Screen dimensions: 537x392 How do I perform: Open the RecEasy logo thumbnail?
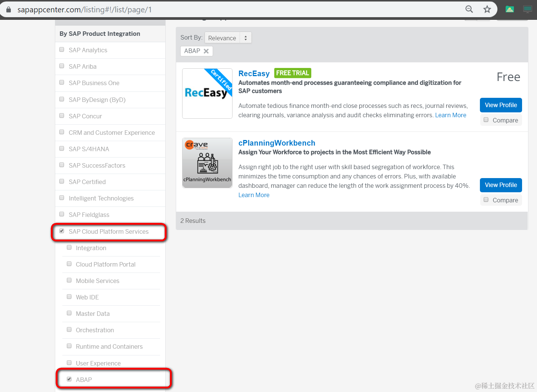tap(207, 93)
